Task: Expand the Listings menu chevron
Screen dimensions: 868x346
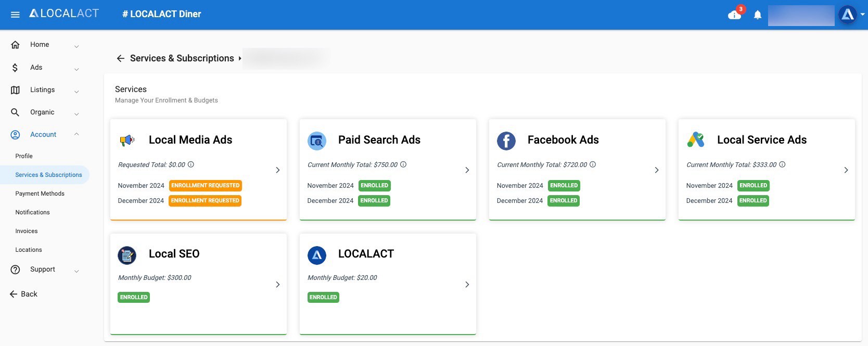Action: 76,91
